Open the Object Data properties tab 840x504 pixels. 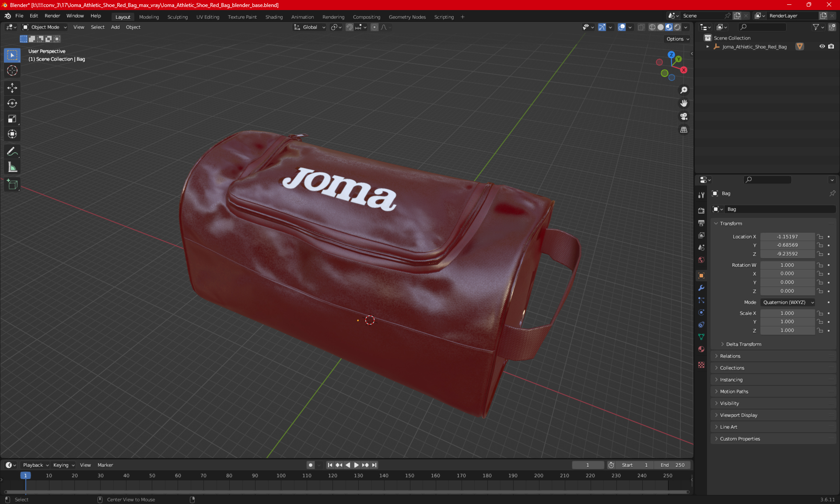701,337
